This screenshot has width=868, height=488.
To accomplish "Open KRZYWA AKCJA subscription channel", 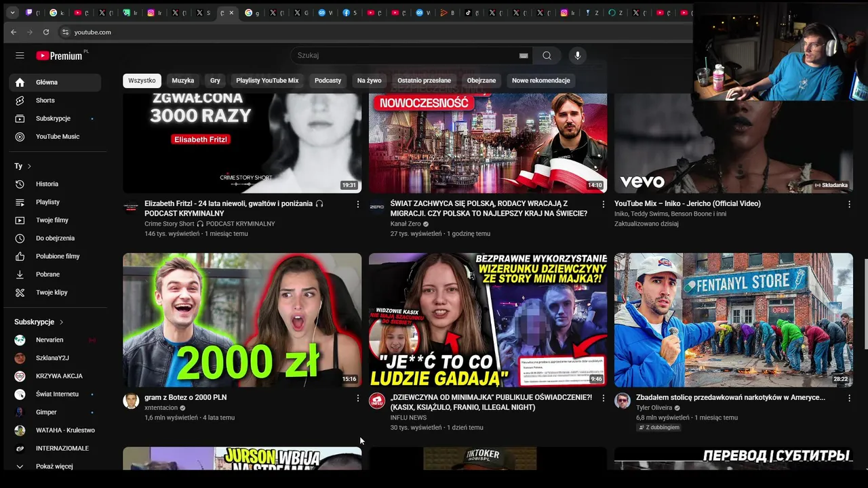I will 55,376.
